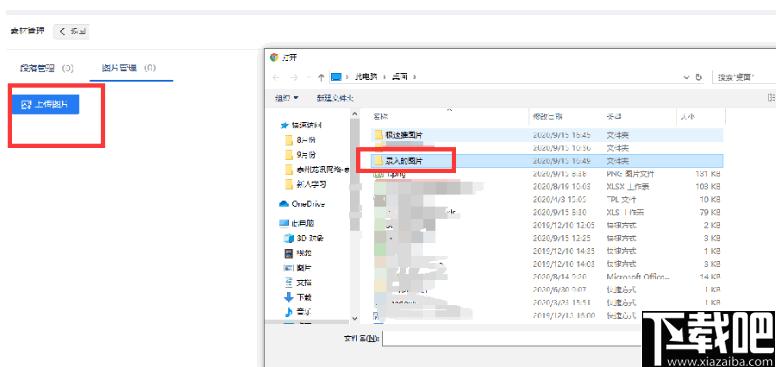The width and height of the screenshot is (777, 367).
Task: Select the row dated 2020/9/15 10:49
Action: [x=548, y=160]
